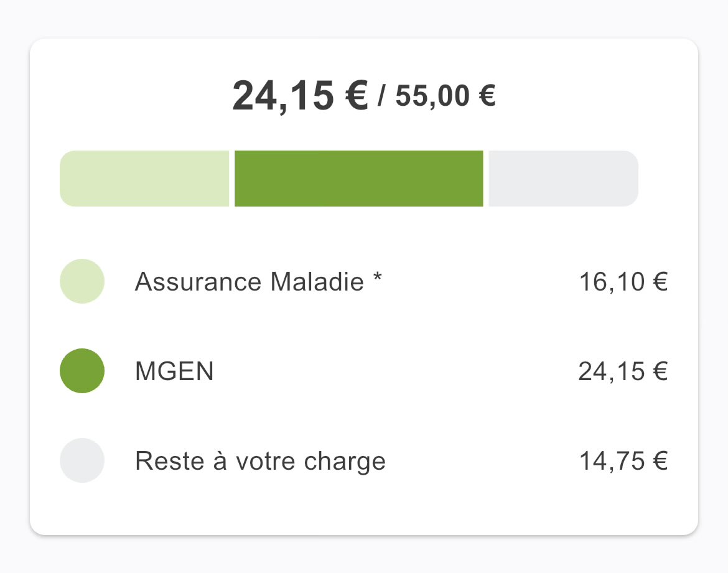The height and width of the screenshot is (573, 728).
Task: Click the grey Reste à votre charge circle
Action: point(82,460)
